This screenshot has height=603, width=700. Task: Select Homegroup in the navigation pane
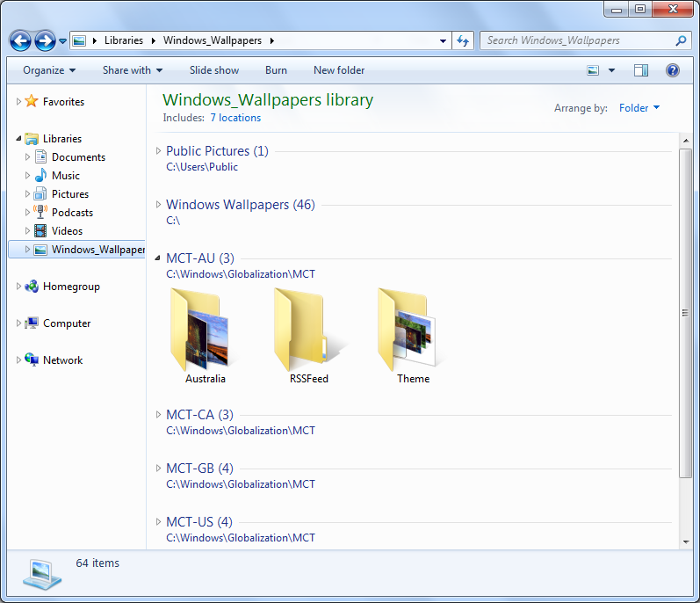pos(71,287)
